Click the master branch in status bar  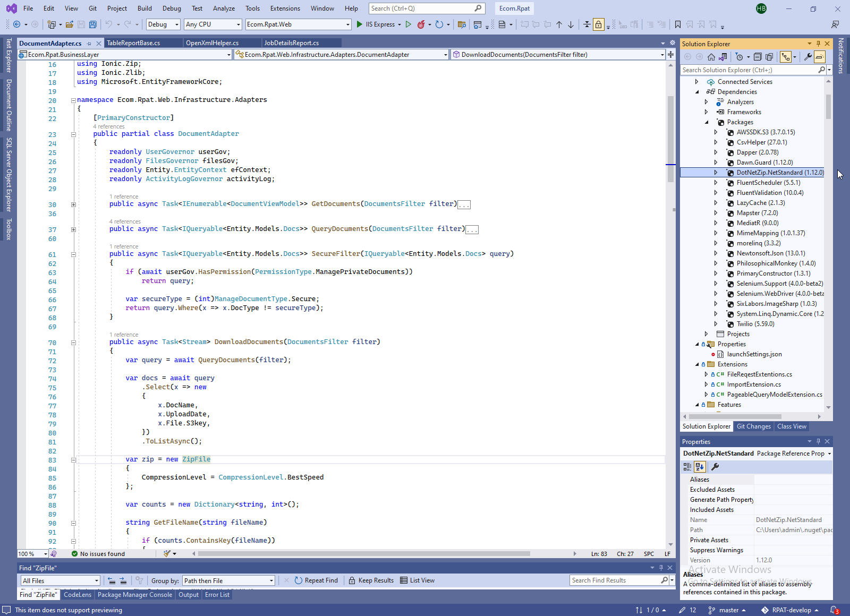click(x=728, y=610)
